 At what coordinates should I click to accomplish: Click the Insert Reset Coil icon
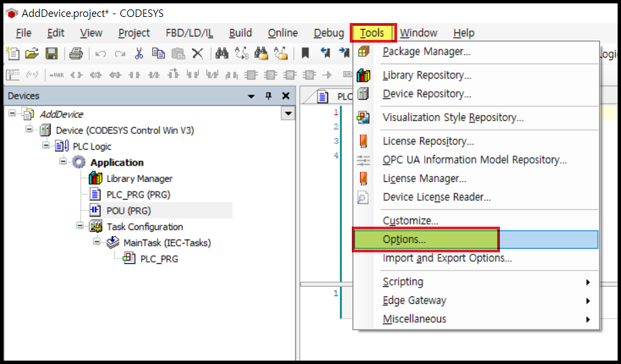tap(115, 74)
